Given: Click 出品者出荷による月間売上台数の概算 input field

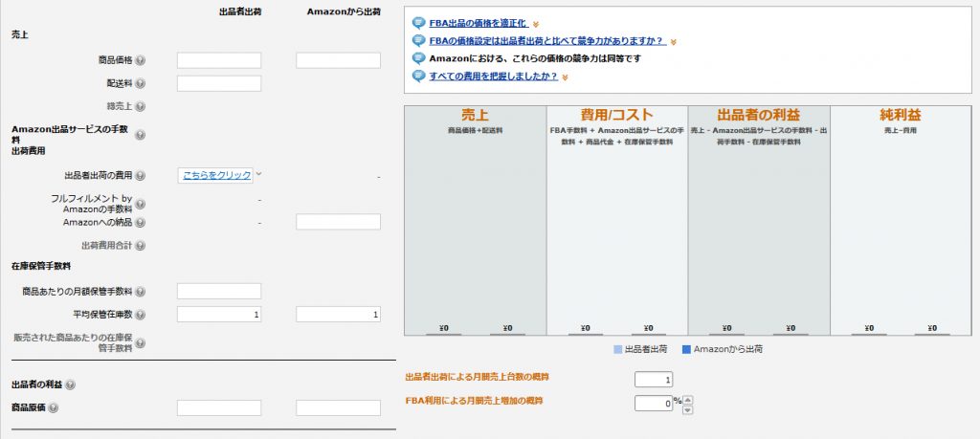Looking at the screenshot, I should pos(654,380).
